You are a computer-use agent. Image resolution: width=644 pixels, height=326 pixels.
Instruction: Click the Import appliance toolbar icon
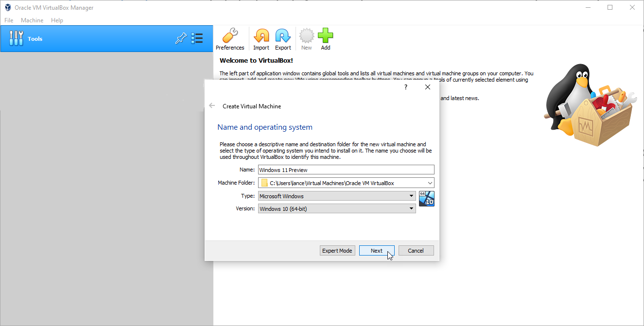pyautogui.click(x=261, y=39)
